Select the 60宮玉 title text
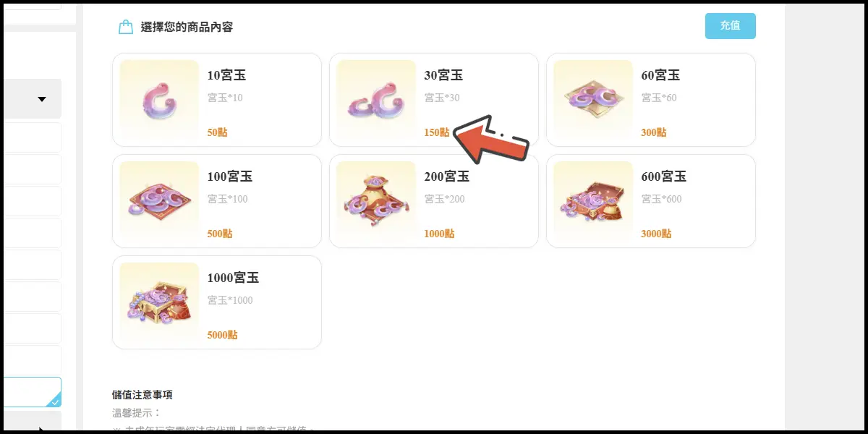The height and width of the screenshot is (434, 868). pos(660,75)
